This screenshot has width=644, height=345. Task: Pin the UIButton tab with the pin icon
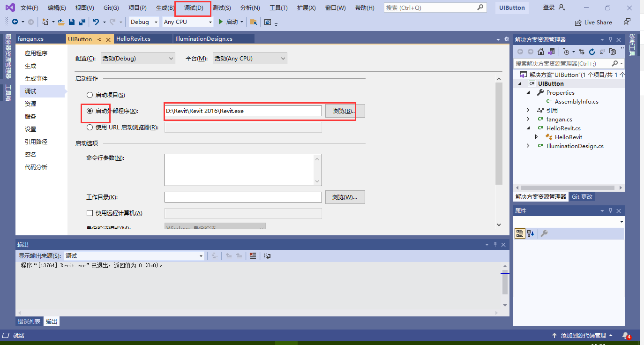coord(99,39)
